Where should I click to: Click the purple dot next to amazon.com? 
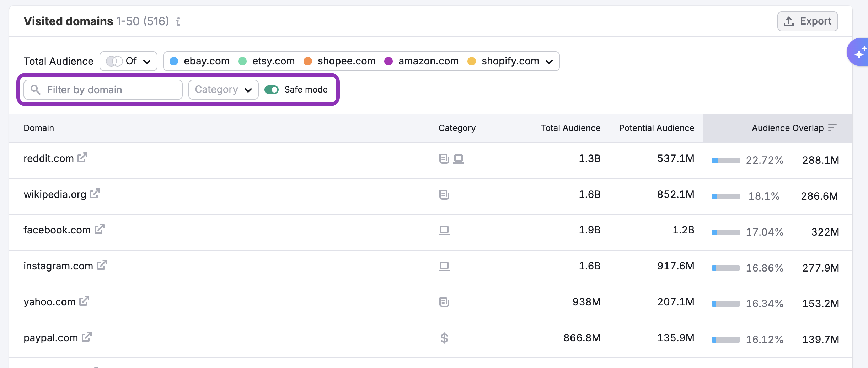[388, 61]
